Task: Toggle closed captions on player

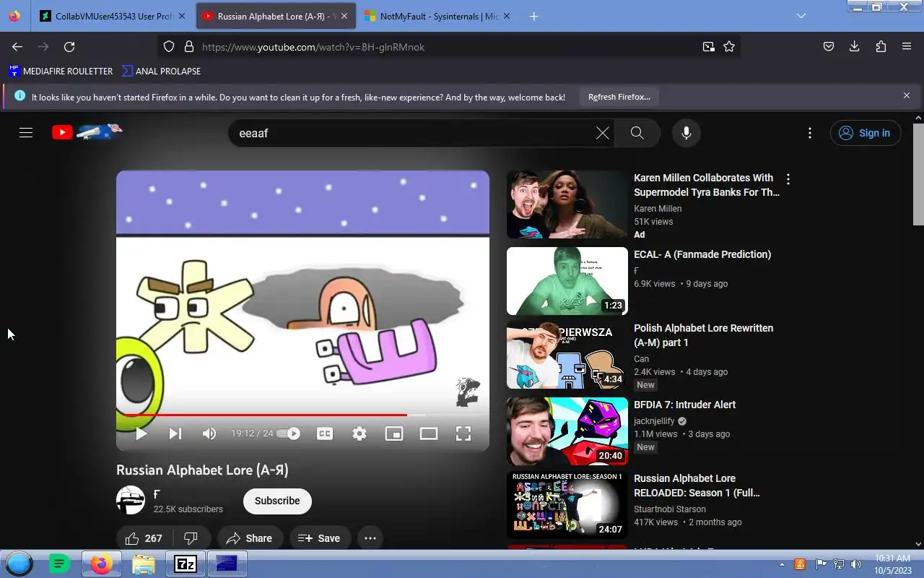Action: [325, 433]
